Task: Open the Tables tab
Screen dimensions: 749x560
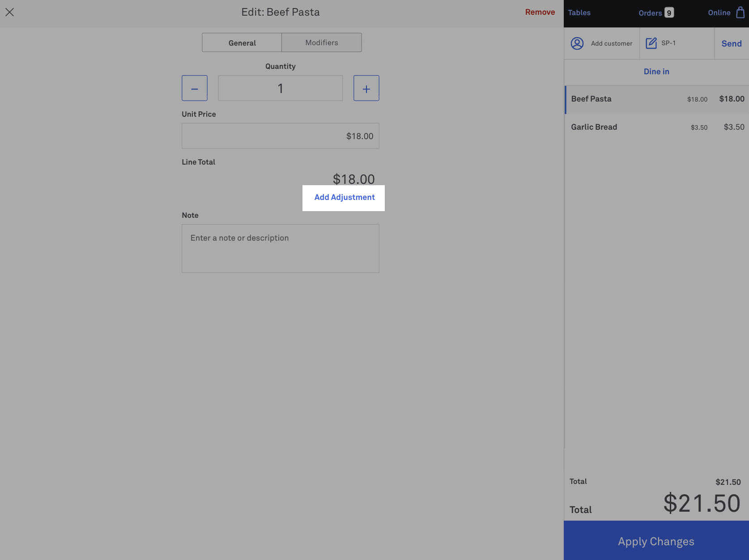Action: 579,13
